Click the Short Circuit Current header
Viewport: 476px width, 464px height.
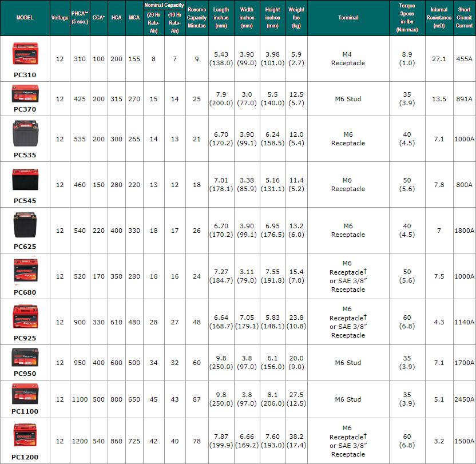(464, 18)
